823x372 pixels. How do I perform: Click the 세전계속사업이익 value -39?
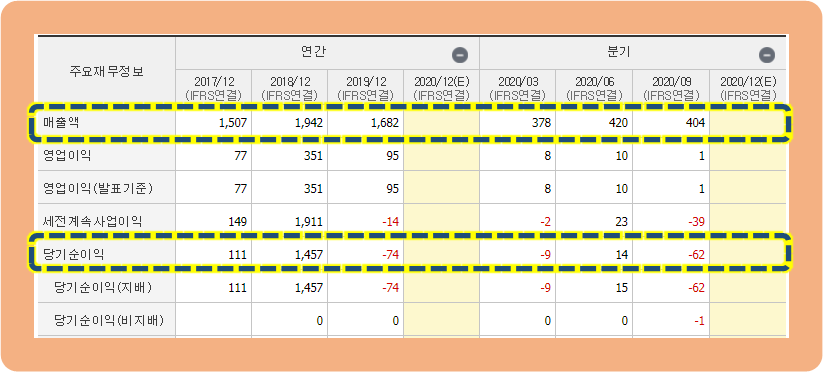tap(697, 221)
